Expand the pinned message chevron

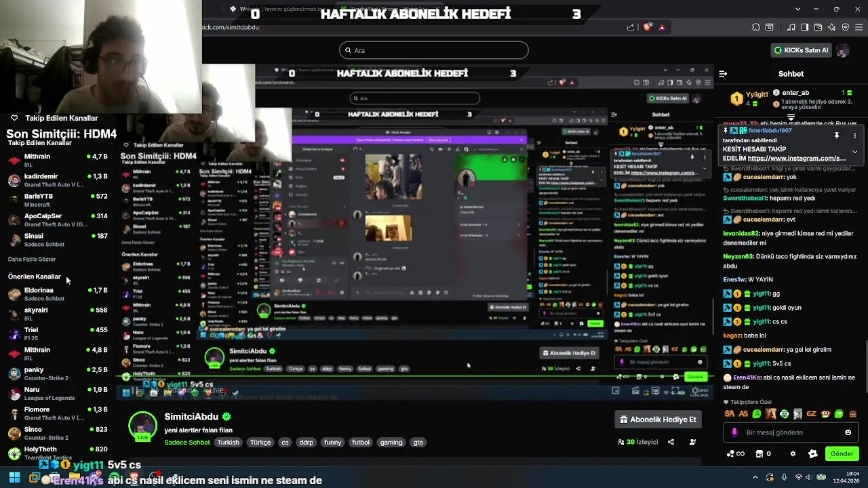pos(854,152)
